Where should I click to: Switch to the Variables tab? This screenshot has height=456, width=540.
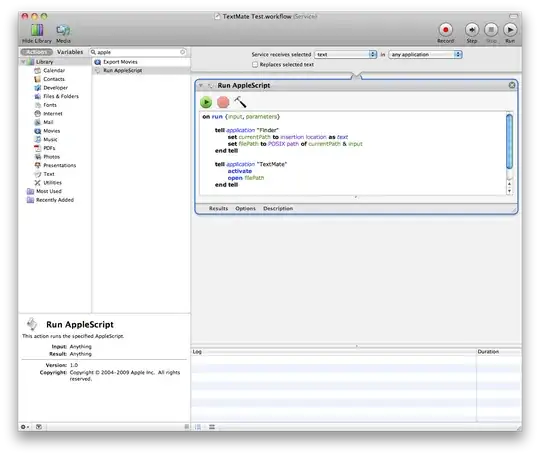(70, 52)
